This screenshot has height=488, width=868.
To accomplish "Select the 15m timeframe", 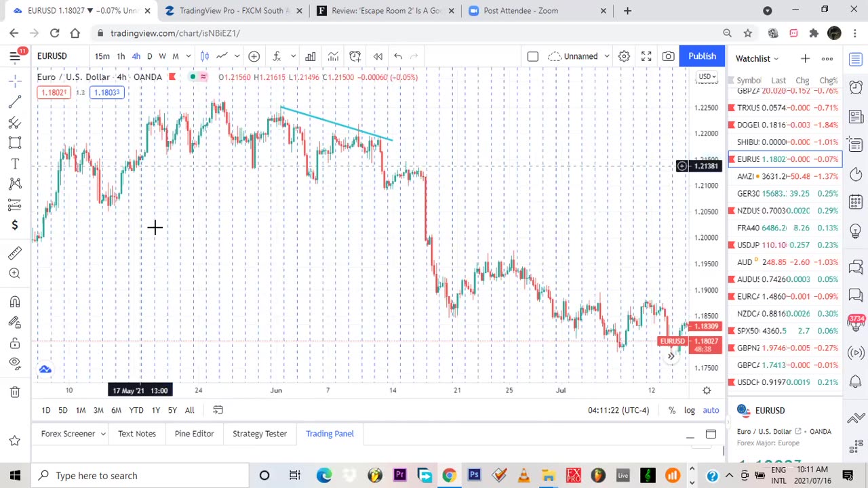I will coord(102,56).
